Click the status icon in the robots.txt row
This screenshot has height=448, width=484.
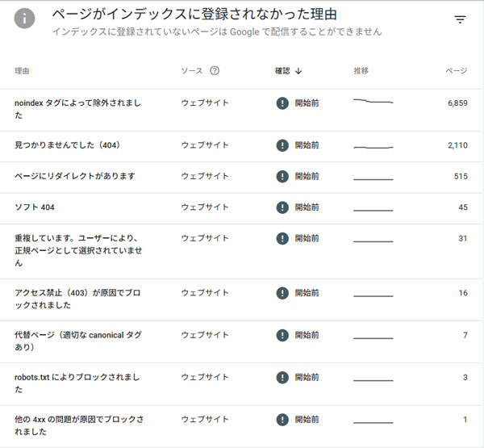(282, 377)
